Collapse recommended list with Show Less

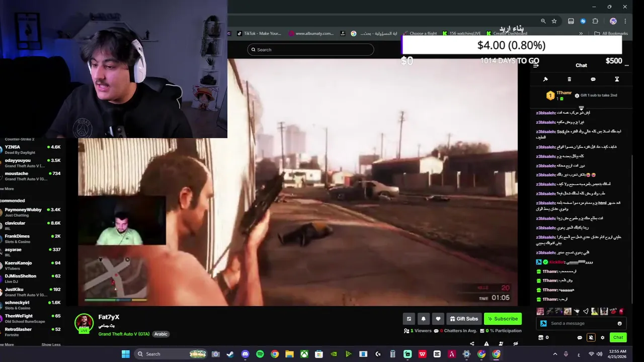coord(51,344)
